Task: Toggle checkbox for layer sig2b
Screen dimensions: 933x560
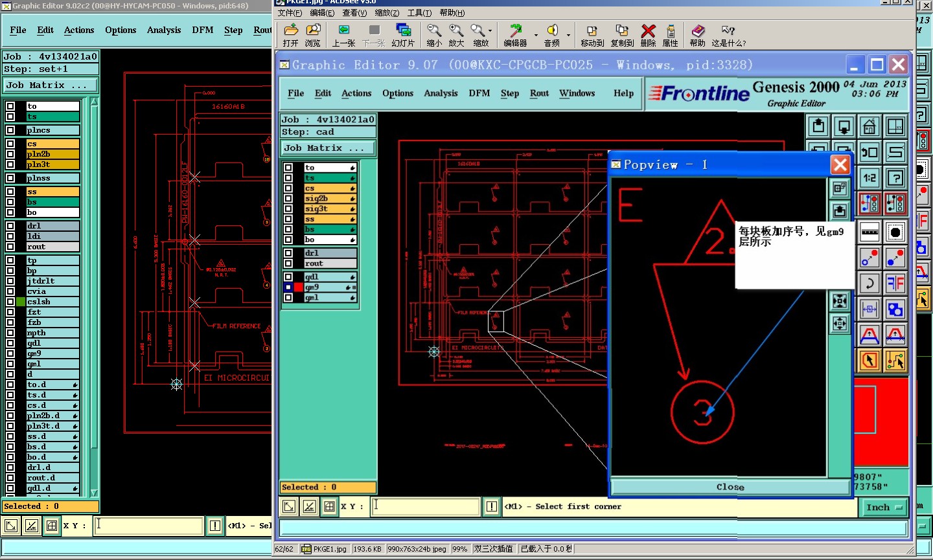Action: click(288, 199)
